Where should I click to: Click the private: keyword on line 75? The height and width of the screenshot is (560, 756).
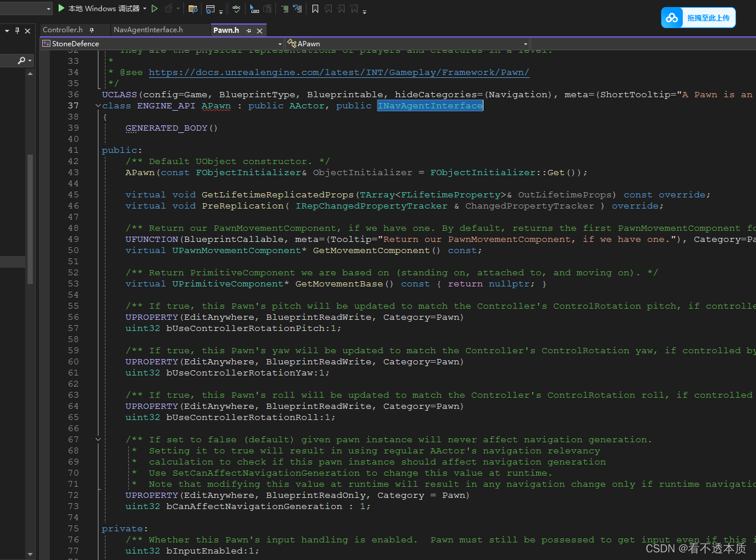(125, 529)
